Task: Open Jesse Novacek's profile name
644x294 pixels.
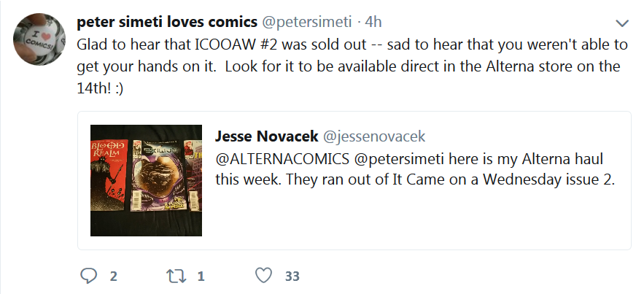Action: [x=266, y=136]
